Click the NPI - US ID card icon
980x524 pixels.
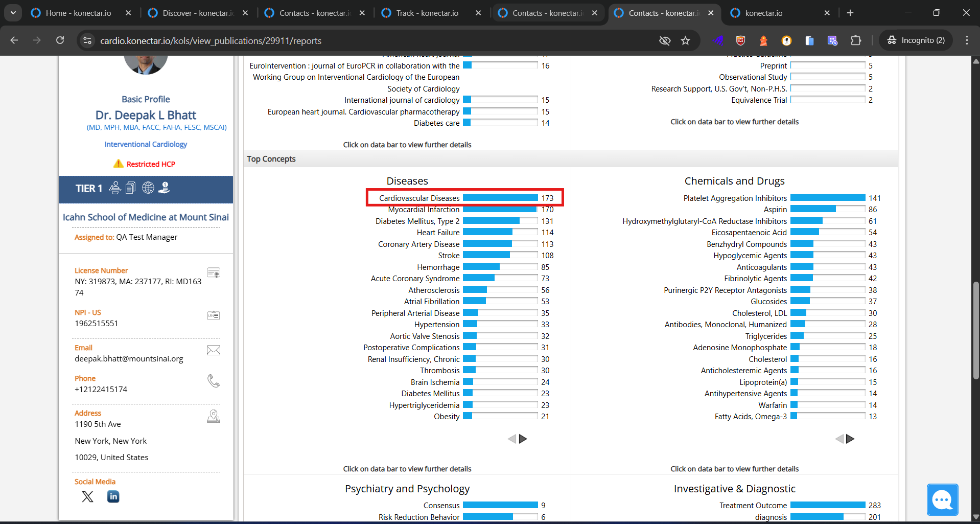(214, 315)
